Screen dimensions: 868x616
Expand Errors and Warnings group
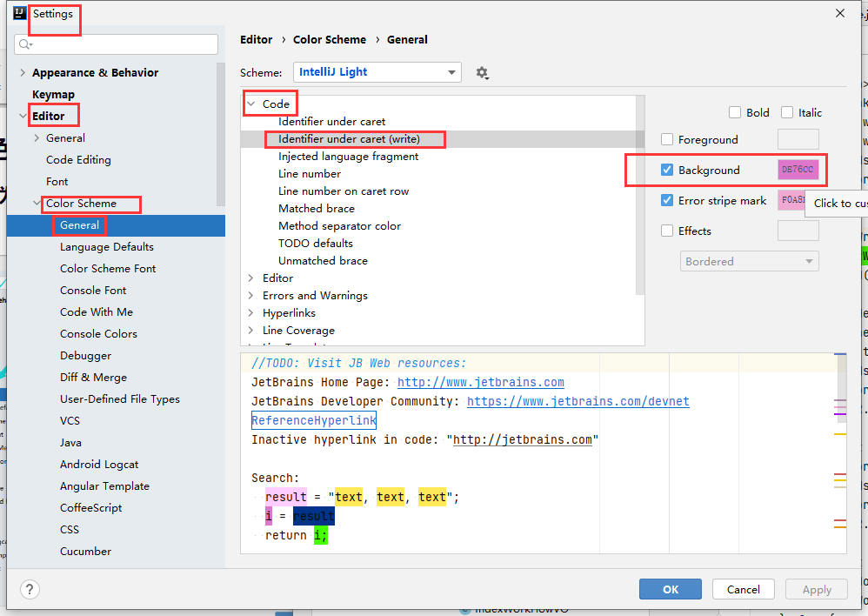[x=250, y=295]
